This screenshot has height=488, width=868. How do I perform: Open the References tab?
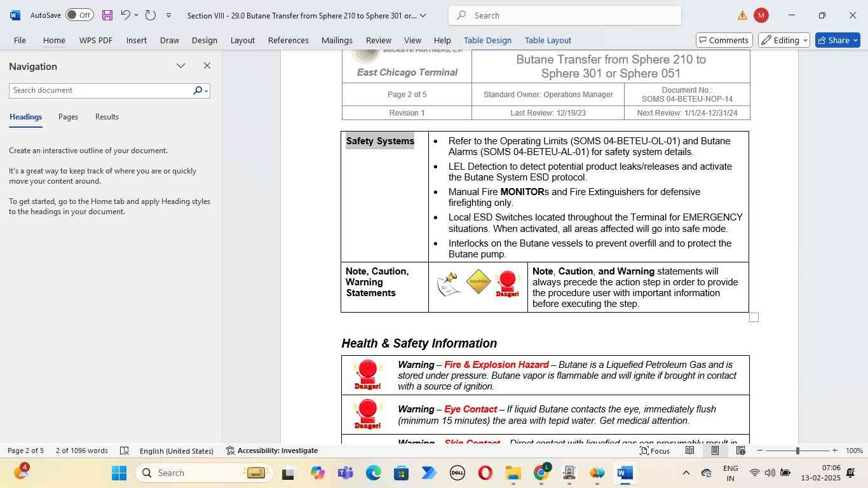pyautogui.click(x=288, y=40)
